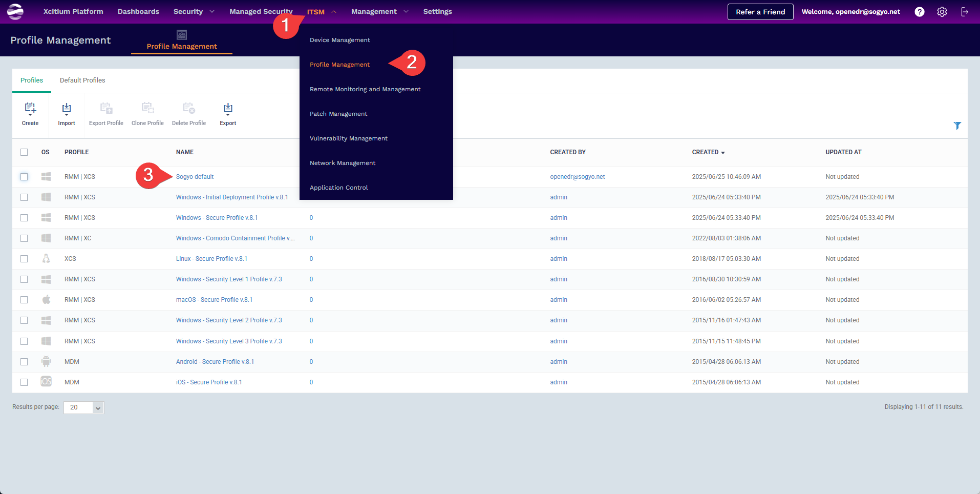
Task: Click the Create profile icon
Action: pyautogui.click(x=30, y=109)
